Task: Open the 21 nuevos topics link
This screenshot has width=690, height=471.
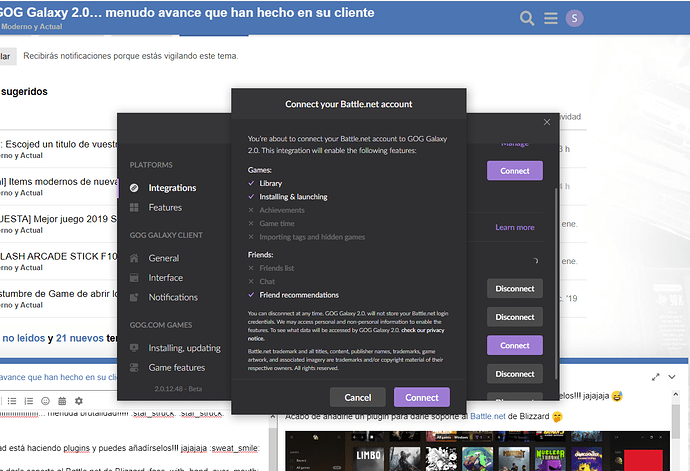Action: pos(80,338)
